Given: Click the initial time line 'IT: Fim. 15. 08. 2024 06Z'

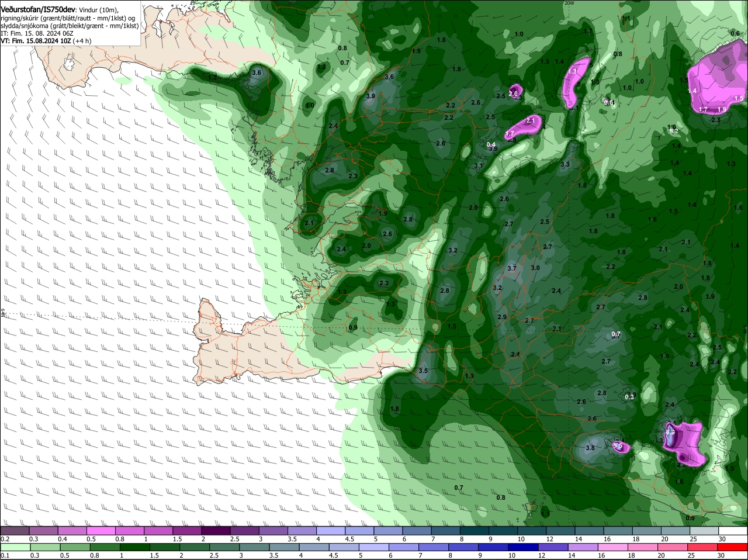Looking at the screenshot, I should (x=37, y=33).
